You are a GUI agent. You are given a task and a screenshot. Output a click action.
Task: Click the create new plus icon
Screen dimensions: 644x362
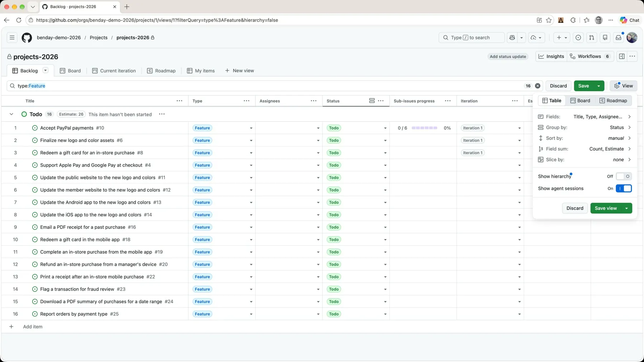[562, 38]
